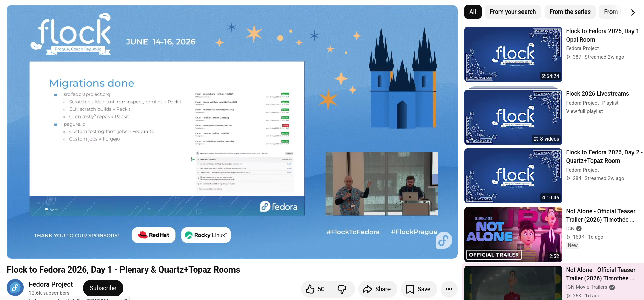Screen dimensions: 644x300
Task: Open Day 2 Quartz+Topaz Room title
Action: [604, 156]
